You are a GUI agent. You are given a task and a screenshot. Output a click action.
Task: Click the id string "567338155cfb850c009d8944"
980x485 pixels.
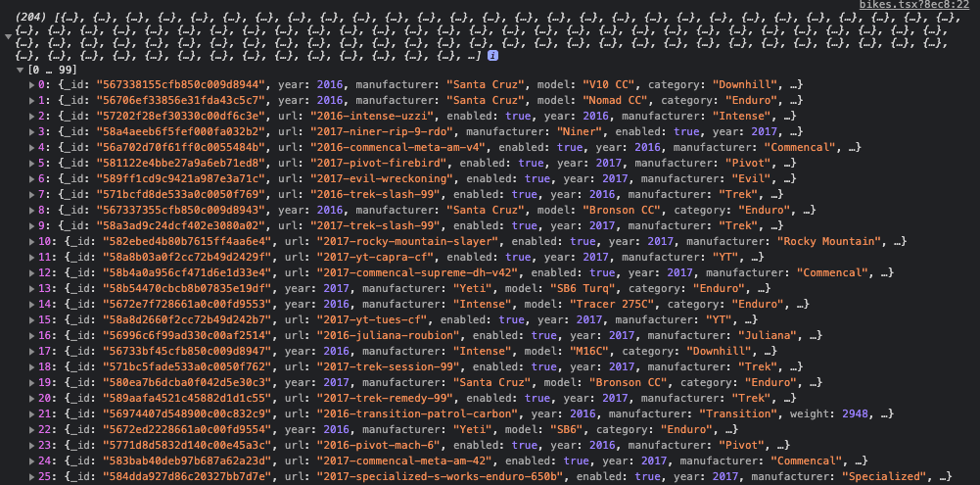(x=181, y=84)
